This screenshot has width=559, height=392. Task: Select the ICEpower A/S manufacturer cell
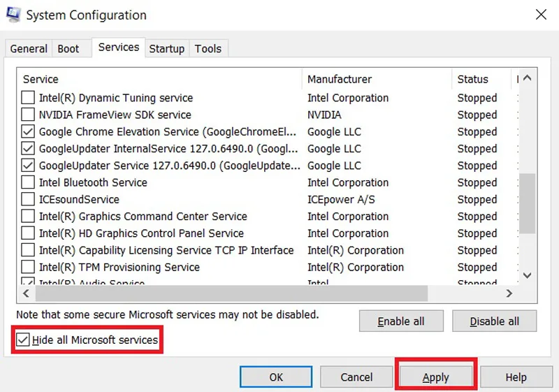point(341,199)
